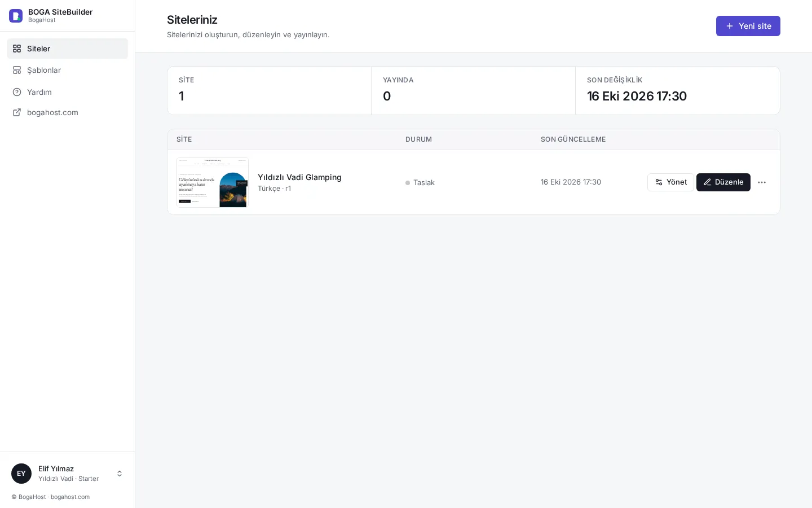Click the Yeni site button

pyautogui.click(x=748, y=26)
